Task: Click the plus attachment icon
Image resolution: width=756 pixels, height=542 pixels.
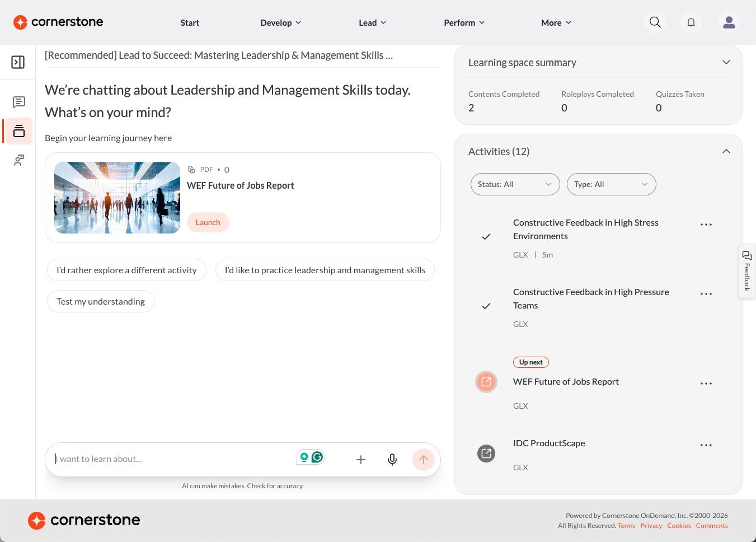Action: pos(361,460)
